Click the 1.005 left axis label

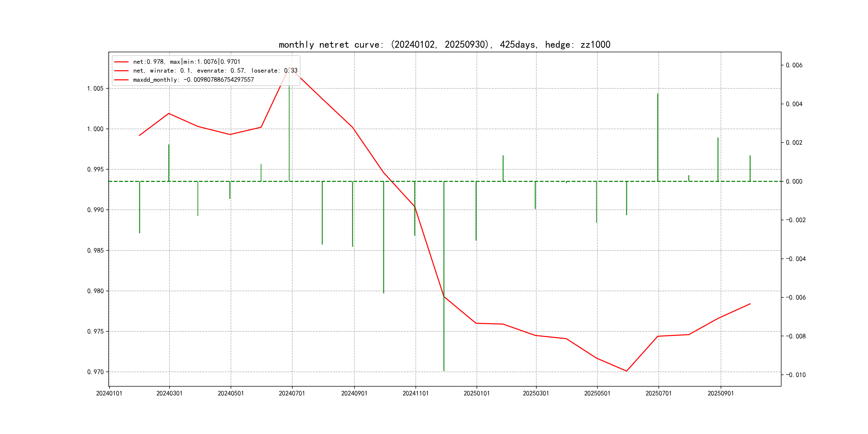coord(95,89)
